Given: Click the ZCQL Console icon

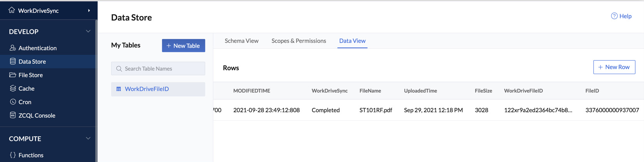Looking at the screenshot, I should [13, 115].
